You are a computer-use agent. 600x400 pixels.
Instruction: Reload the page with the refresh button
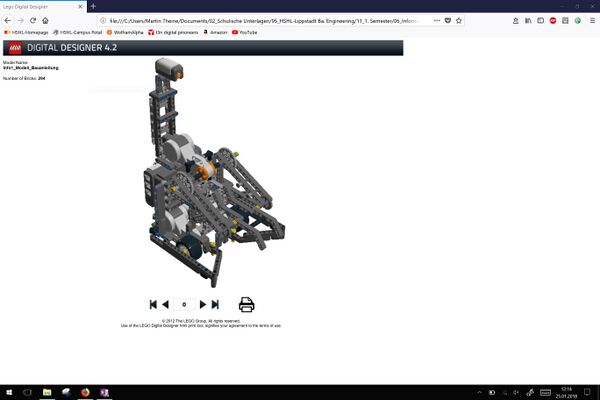point(32,20)
